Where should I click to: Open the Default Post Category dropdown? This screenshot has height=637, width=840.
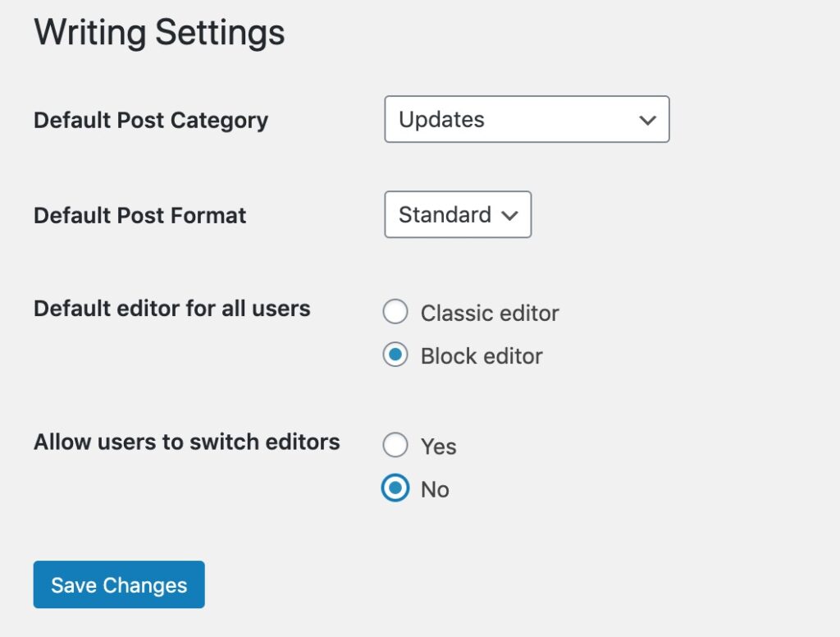(x=527, y=119)
